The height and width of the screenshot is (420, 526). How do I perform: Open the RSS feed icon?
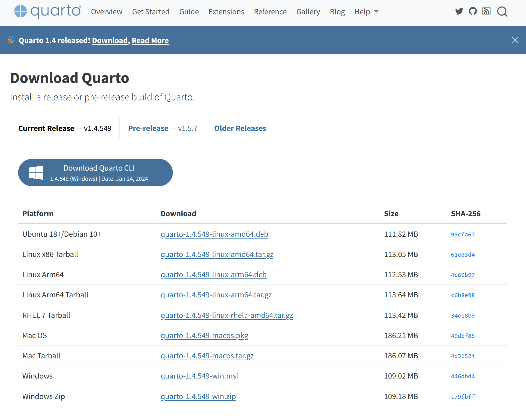(486, 11)
